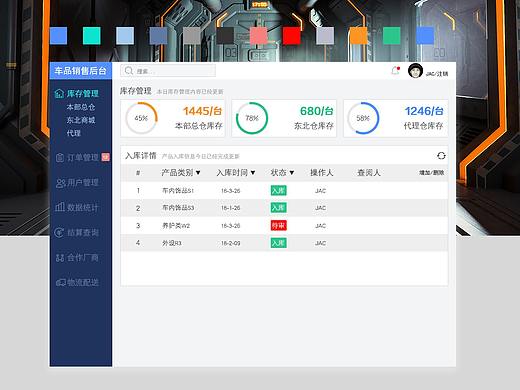Pick the slate blue color swatch
The height and width of the screenshot is (390, 520).
[x=158, y=36]
